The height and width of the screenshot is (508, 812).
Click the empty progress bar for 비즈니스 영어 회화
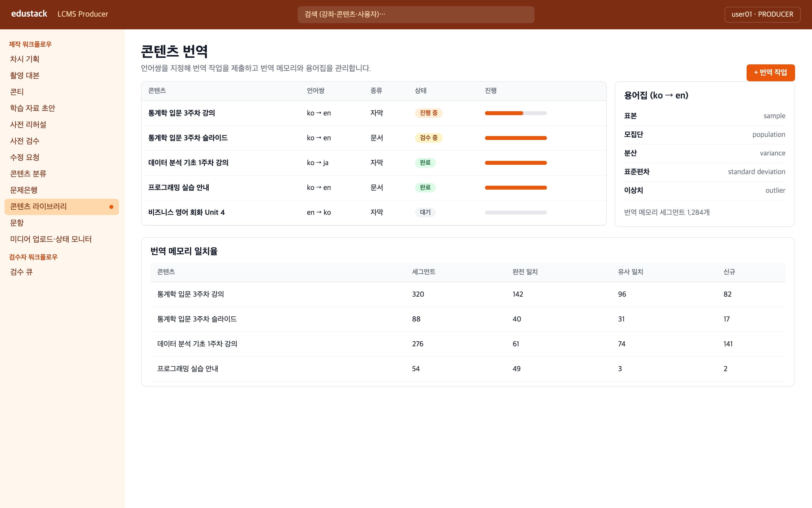pyautogui.click(x=515, y=212)
